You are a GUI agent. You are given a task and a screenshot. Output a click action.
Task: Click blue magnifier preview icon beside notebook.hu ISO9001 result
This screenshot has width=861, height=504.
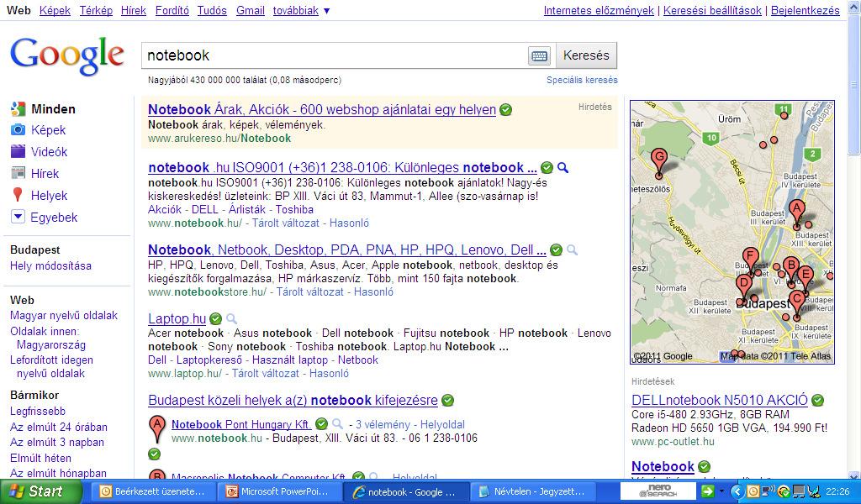click(563, 168)
